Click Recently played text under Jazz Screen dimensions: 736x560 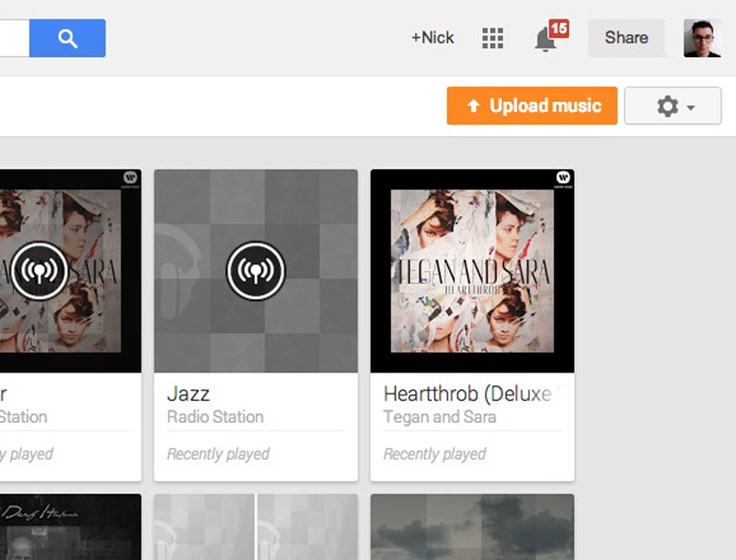pyautogui.click(x=218, y=453)
